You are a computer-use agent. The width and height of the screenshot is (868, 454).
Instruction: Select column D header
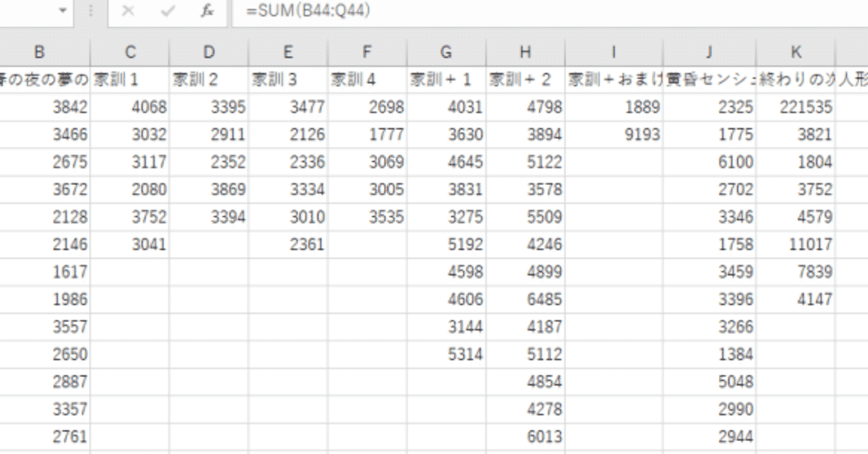(209, 52)
